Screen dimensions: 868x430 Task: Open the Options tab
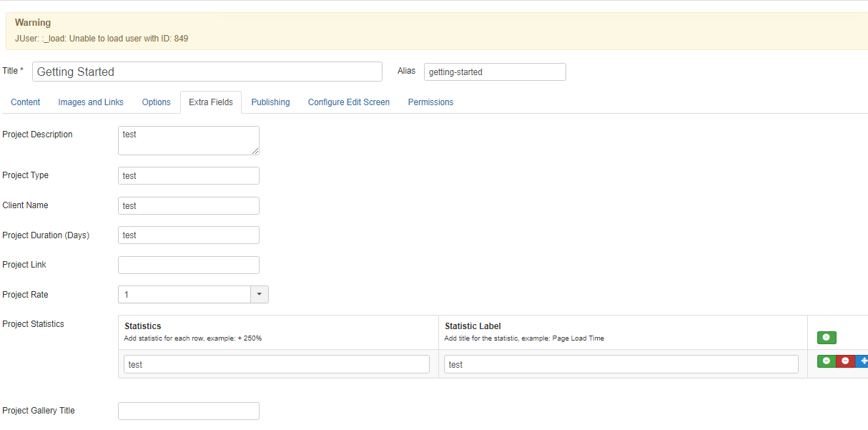point(156,102)
